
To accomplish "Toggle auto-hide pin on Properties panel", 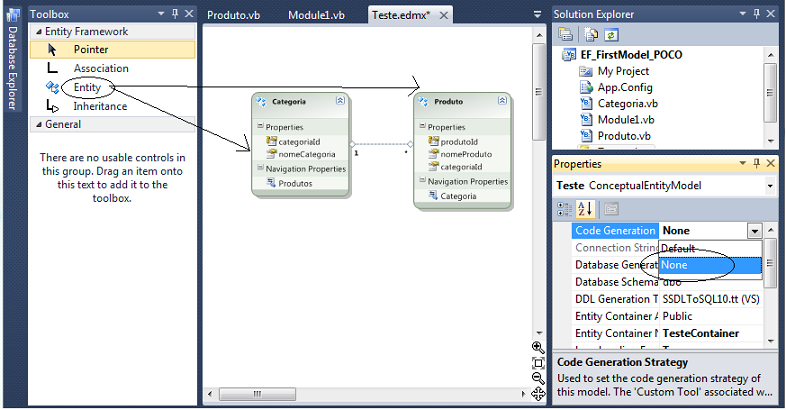I will tap(756, 163).
